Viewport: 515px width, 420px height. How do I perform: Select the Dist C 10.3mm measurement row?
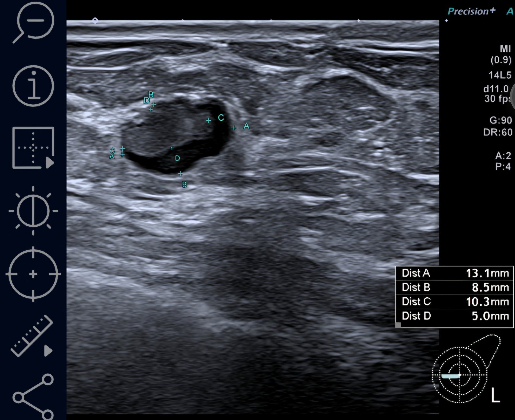coord(454,302)
